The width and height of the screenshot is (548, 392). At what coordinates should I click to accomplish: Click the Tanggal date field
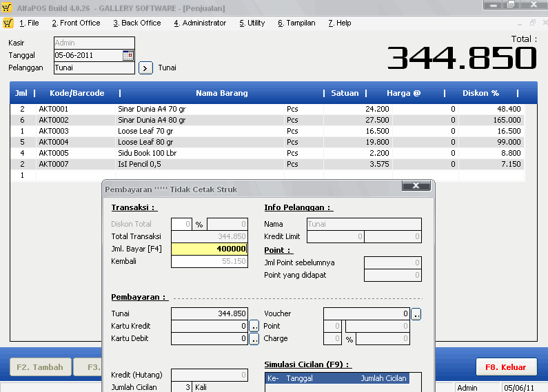(x=88, y=55)
